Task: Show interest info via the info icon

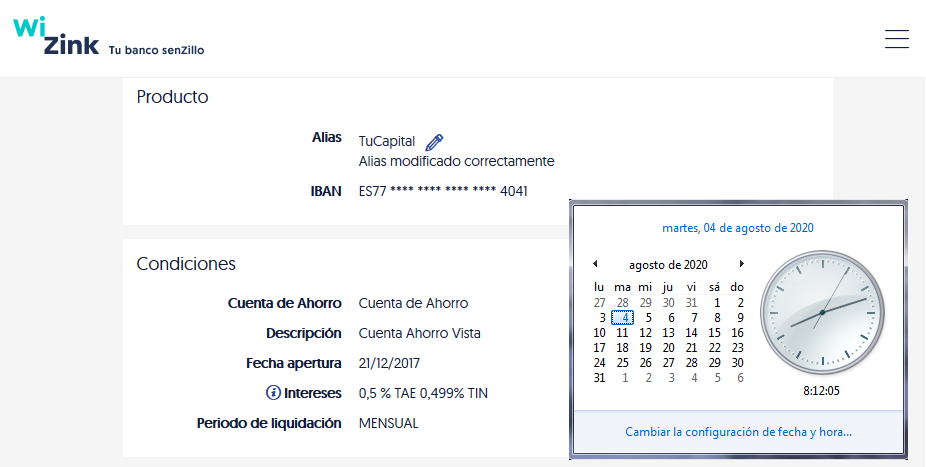Action: click(274, 393)
